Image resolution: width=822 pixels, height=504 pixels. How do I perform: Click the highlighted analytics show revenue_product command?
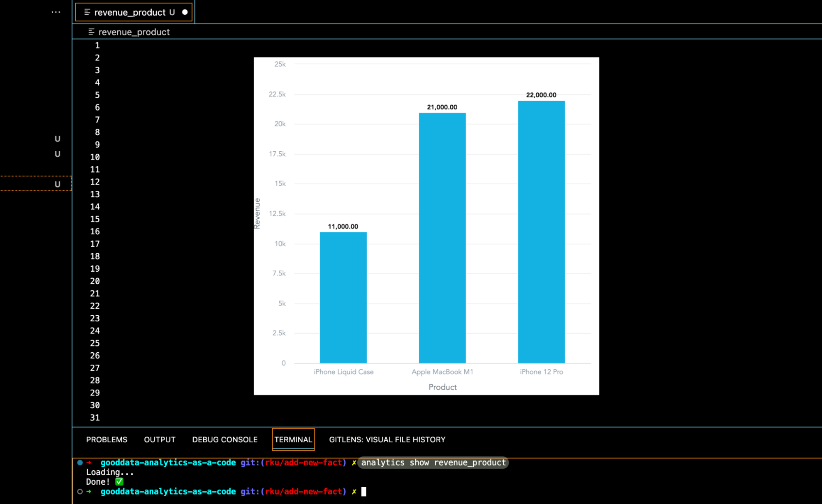point(433,462)
